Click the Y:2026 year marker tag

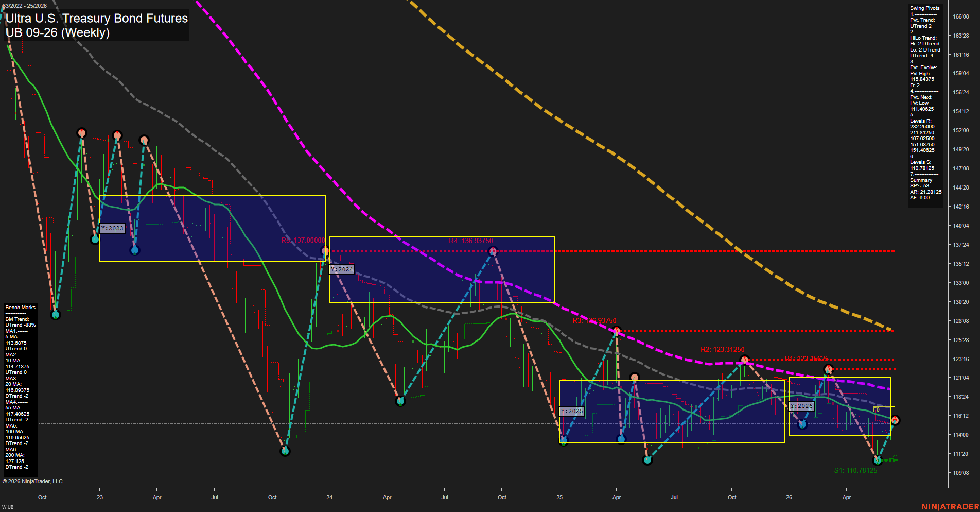801,406
